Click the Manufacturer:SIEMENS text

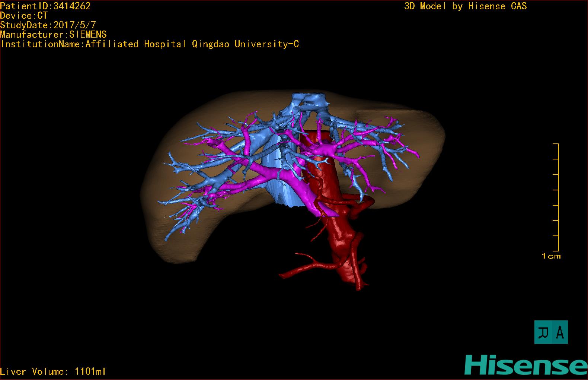coord(53,35)
